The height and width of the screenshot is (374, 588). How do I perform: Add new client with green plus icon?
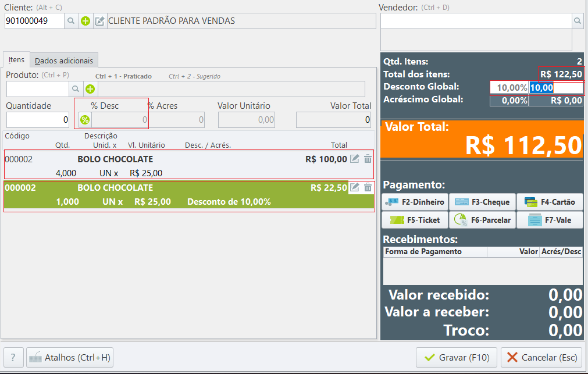point(85,21)
